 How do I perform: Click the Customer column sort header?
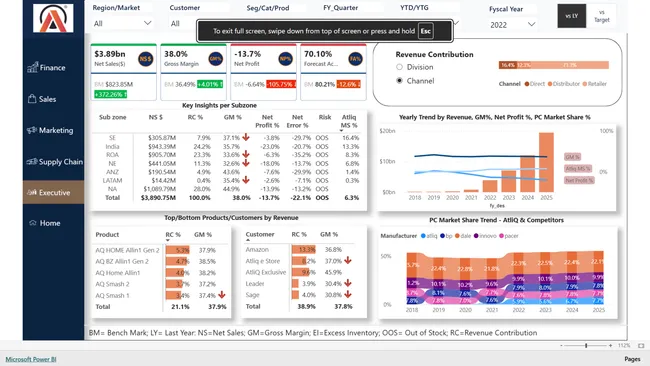click(260, 234)
